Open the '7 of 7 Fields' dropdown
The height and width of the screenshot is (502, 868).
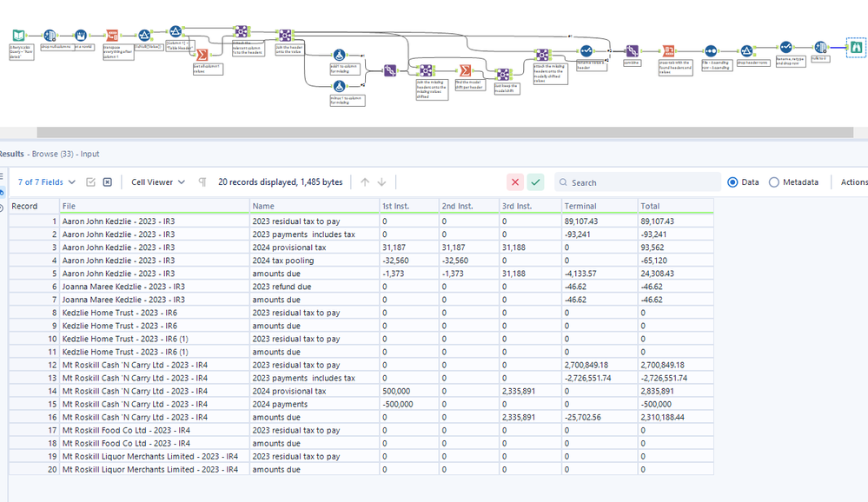[x=47, y=182]
